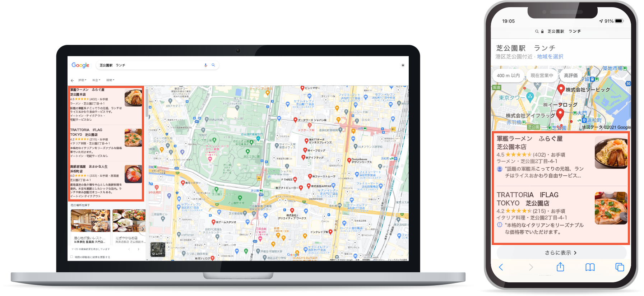Expand the 評価 rating filter dropdown
This screenshot has width=644, height=296.
pyautogui.click(x=82, y=80)
